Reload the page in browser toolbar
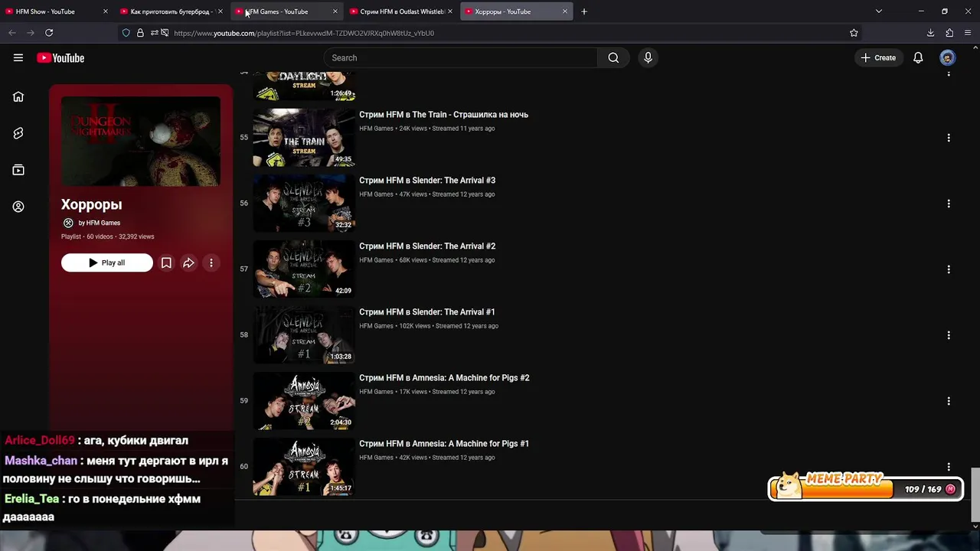980x551 pixels. point(49,33)
